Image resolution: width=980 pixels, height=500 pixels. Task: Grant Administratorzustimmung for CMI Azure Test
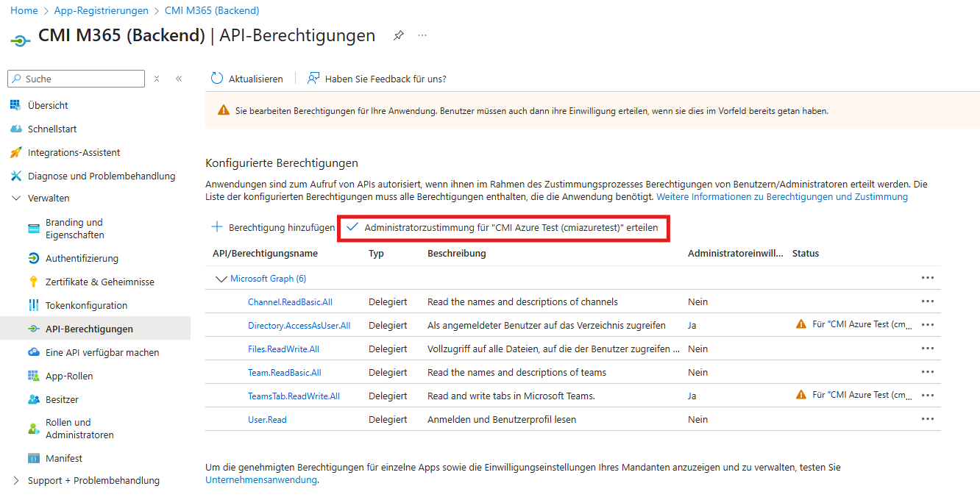pos(491,228)
